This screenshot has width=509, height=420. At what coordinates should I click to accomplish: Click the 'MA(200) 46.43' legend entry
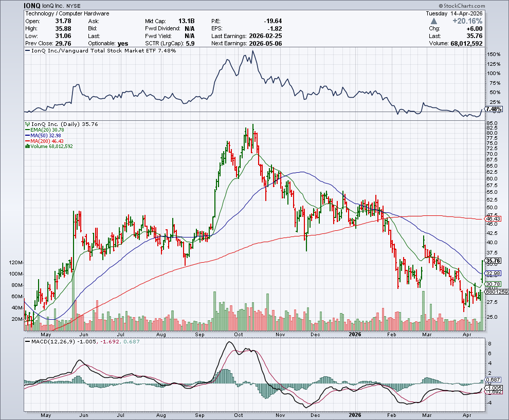click(x=47, y=141)
